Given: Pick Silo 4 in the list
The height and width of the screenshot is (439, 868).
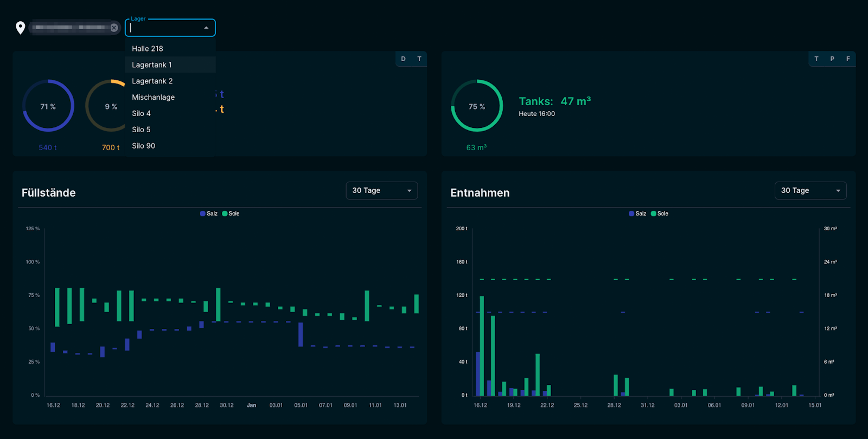Looking at the screenshot, I should (x=170, y=113).
